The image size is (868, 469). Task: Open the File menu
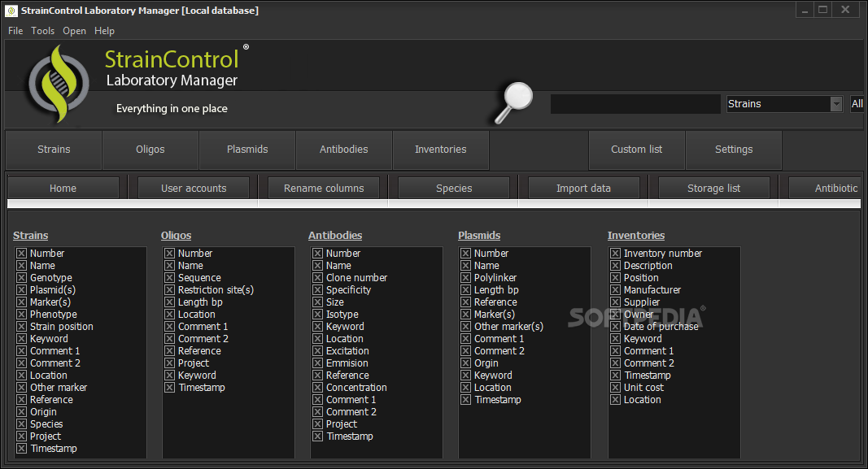tap(15, 31)
